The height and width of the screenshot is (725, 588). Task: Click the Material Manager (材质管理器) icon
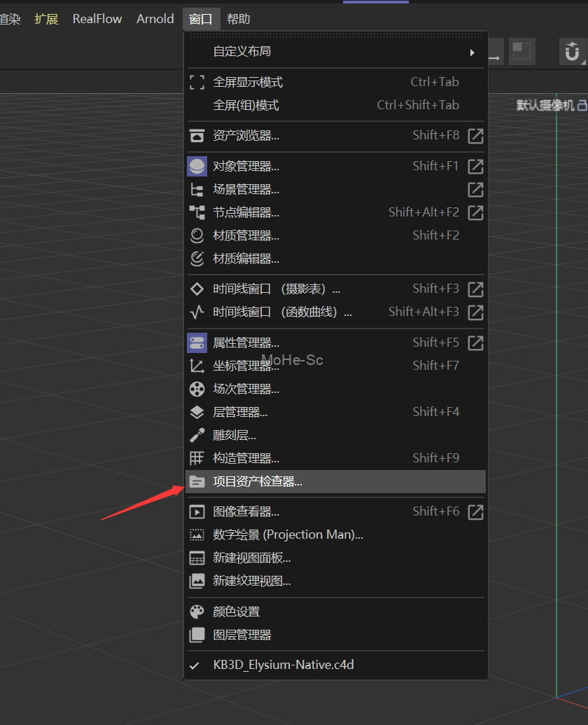coord(197,235)
